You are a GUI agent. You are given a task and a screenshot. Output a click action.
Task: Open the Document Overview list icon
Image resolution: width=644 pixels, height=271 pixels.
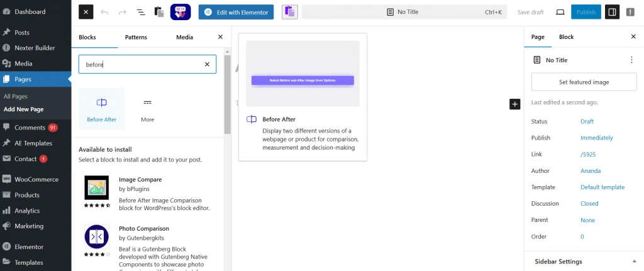coord(140,12)
